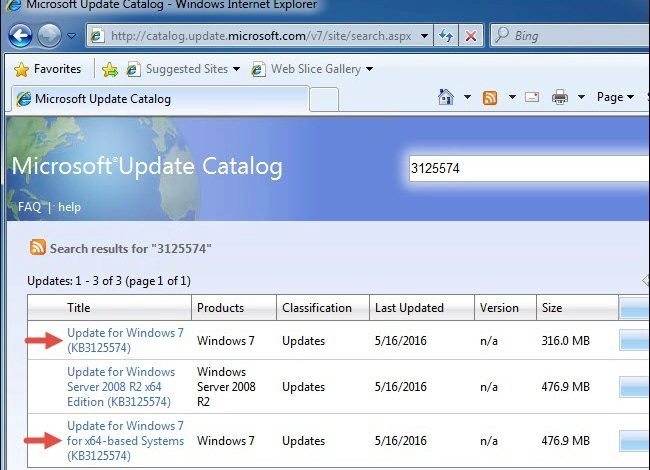Image resolution: width=650 pixels, height=470 pixels.
Task: Click the Read Mail icon
Action: (532, 97)
